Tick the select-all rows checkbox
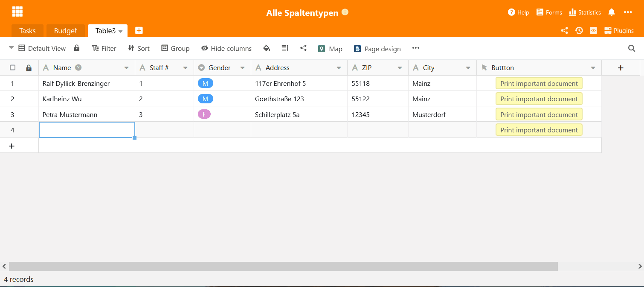This screenshot has height=287, width=644. [13, 67]
